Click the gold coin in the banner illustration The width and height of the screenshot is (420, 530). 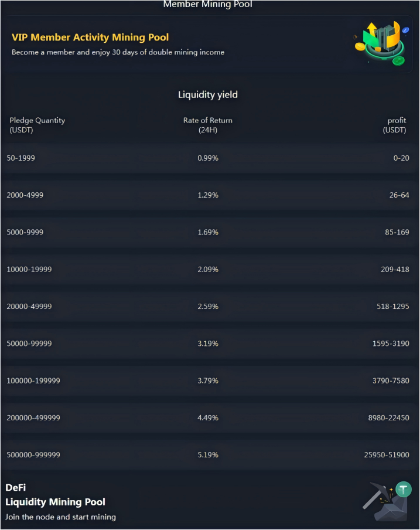(360, 46)
